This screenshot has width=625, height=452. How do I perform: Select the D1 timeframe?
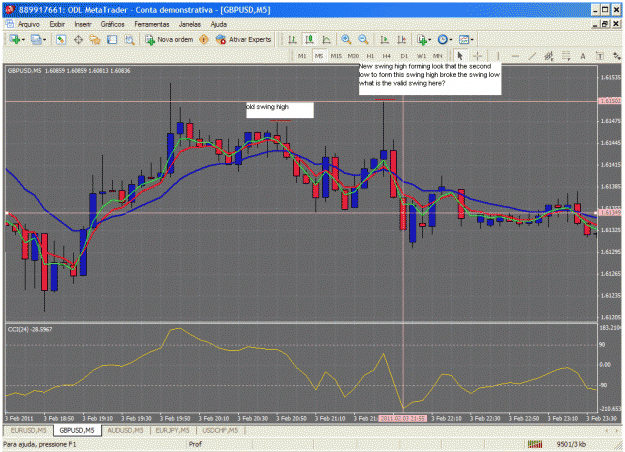pos(404,56)
